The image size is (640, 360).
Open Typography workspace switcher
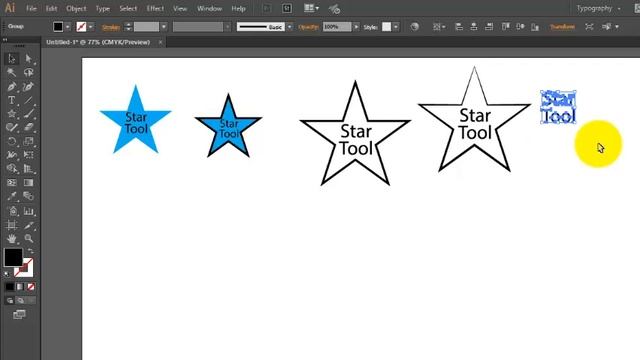(x=598, y=8)
